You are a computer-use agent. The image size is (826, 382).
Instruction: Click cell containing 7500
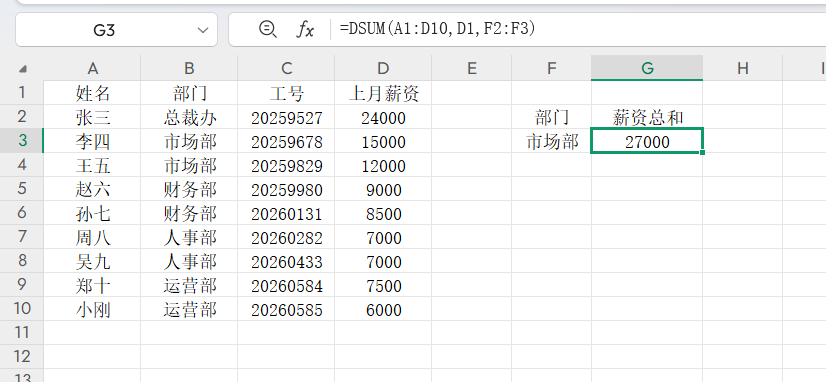click(x=383, y=286)
